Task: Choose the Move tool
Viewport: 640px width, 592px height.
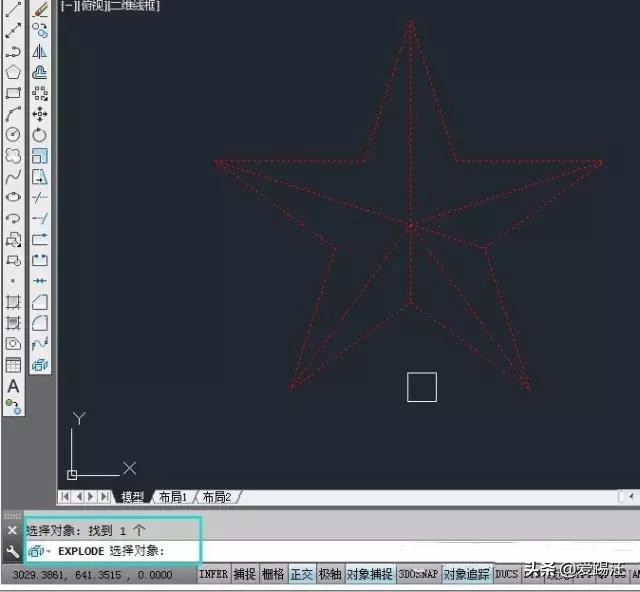Action: coord(40,114)
